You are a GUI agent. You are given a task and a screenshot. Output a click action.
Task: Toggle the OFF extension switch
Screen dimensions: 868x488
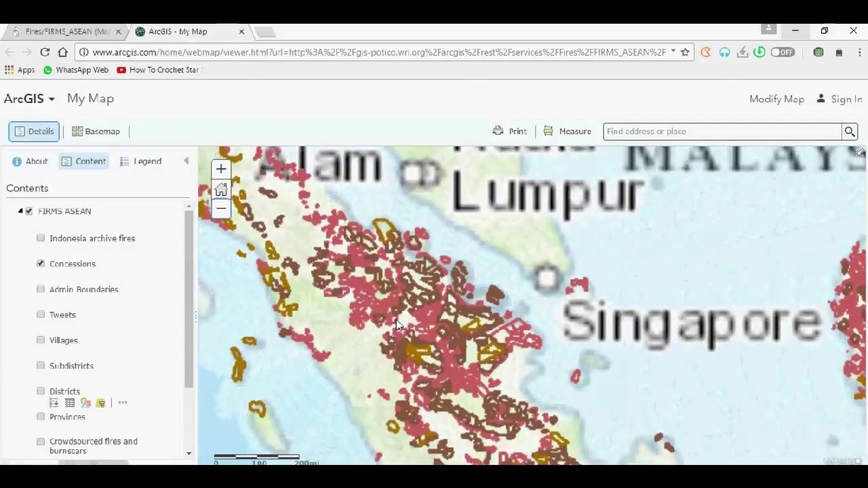783,52
